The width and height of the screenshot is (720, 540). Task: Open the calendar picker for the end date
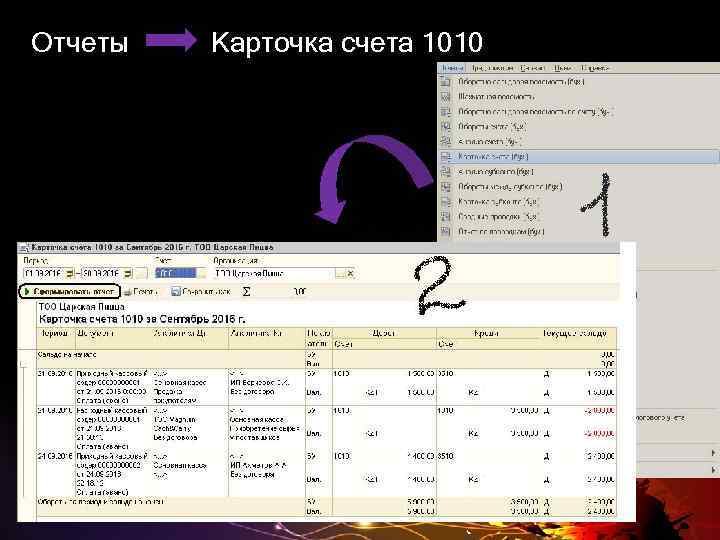click(x=128, y=274)
